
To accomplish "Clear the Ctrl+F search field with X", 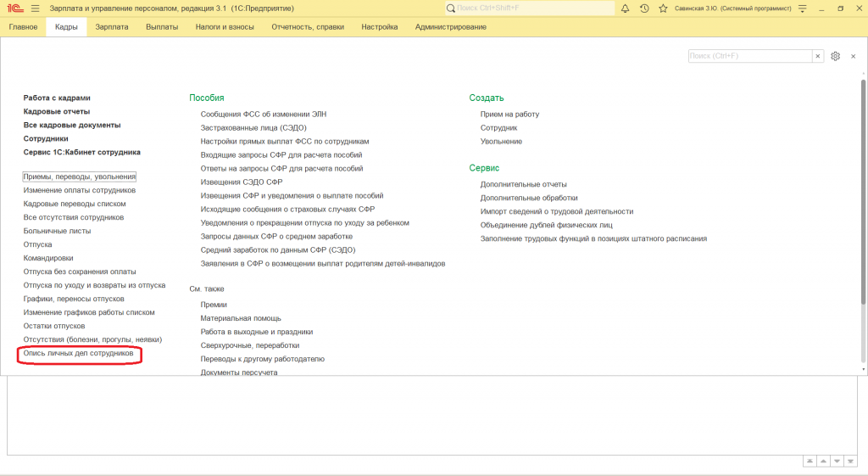I will (818, 56).
